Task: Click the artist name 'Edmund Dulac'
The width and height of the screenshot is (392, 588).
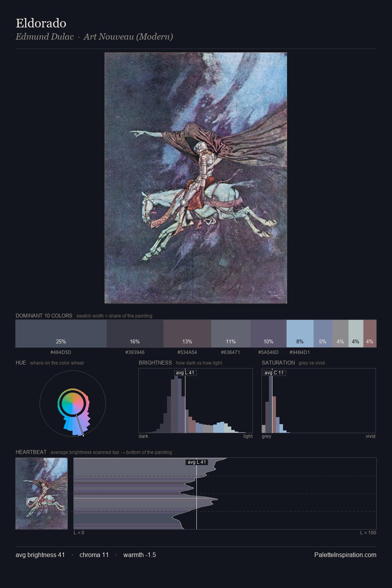Action: [45, 37]
